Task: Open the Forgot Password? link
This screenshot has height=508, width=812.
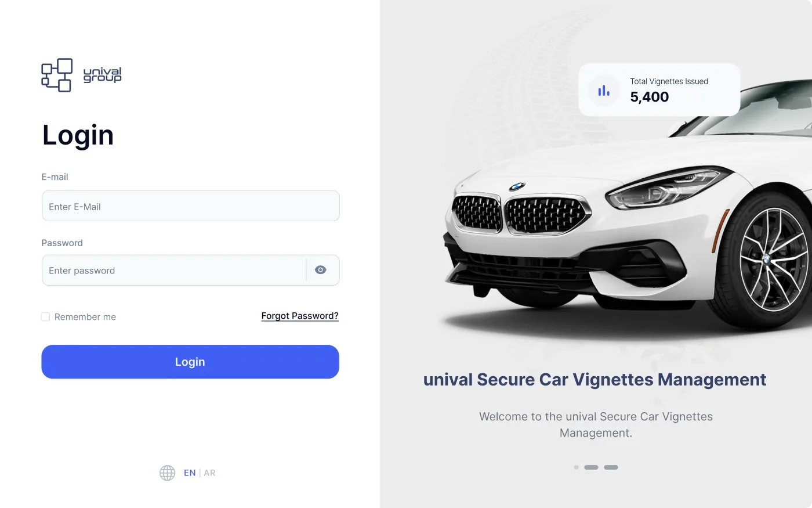Action: click(x=300, y=316)
